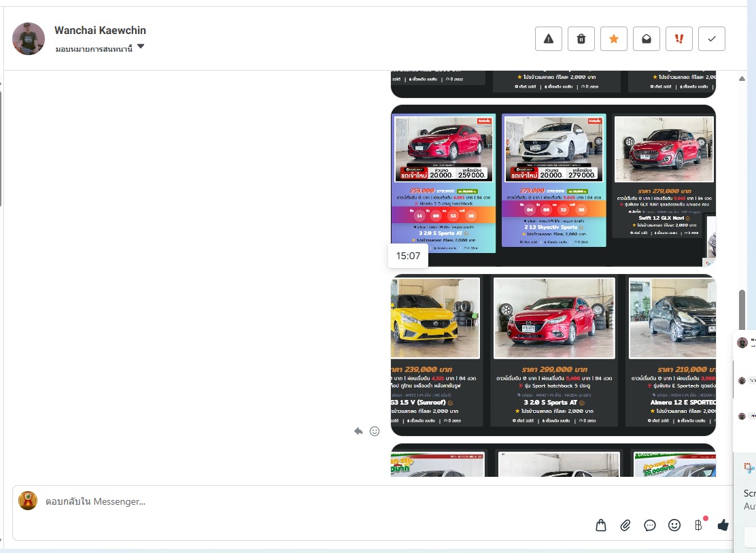Click the page avatar beside reply box

pyautogui.click(x=28, y=501)
